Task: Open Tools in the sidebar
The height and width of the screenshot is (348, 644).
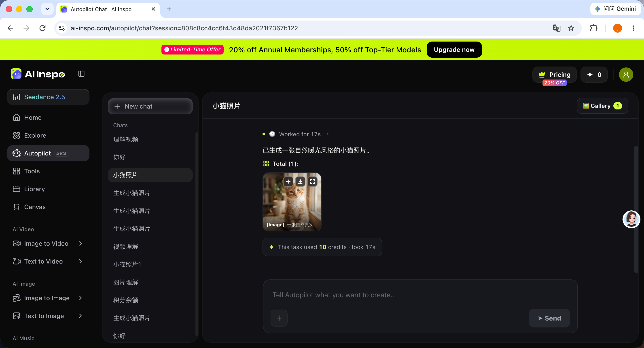Action: [48, 171]
